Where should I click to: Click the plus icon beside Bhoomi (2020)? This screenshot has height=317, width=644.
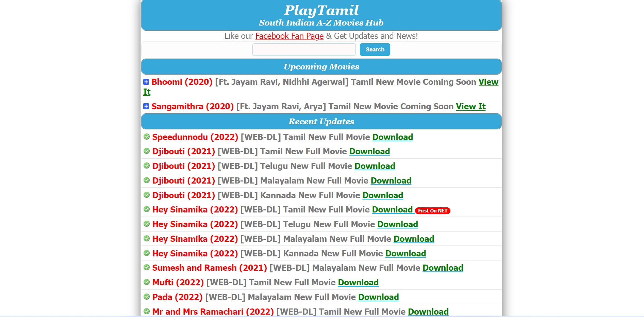click(x=146, y=82)
